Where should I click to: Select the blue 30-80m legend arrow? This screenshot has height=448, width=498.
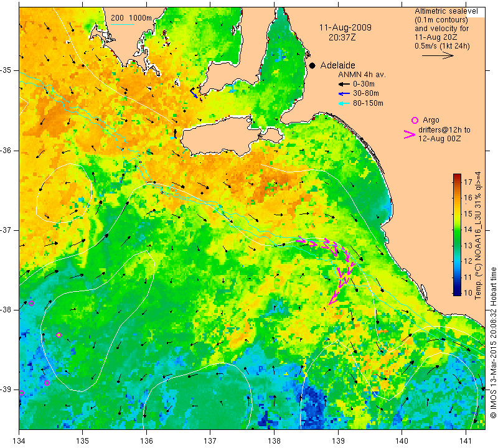[x=344, y=94]
